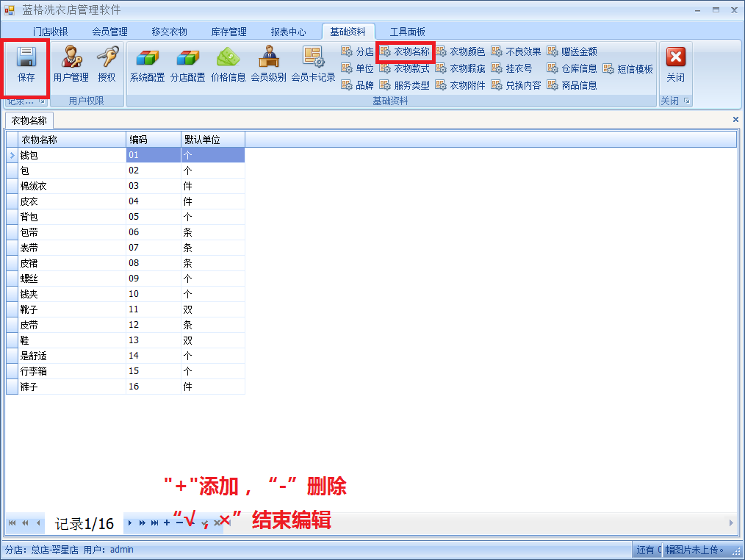
Task: Open 分店配置 branch configuration
Action: pos(187,63)
